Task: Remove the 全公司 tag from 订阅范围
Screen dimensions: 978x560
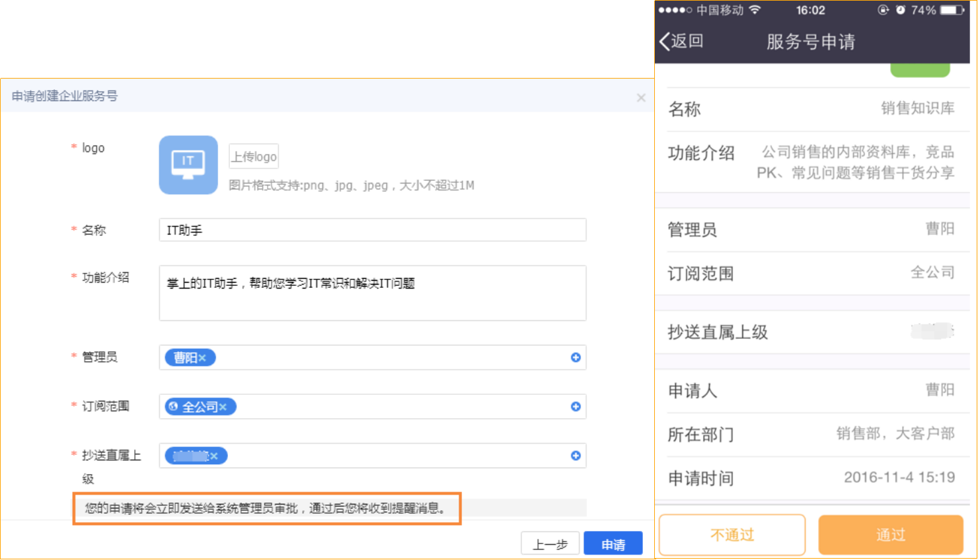Action: [x=223, y=407]
